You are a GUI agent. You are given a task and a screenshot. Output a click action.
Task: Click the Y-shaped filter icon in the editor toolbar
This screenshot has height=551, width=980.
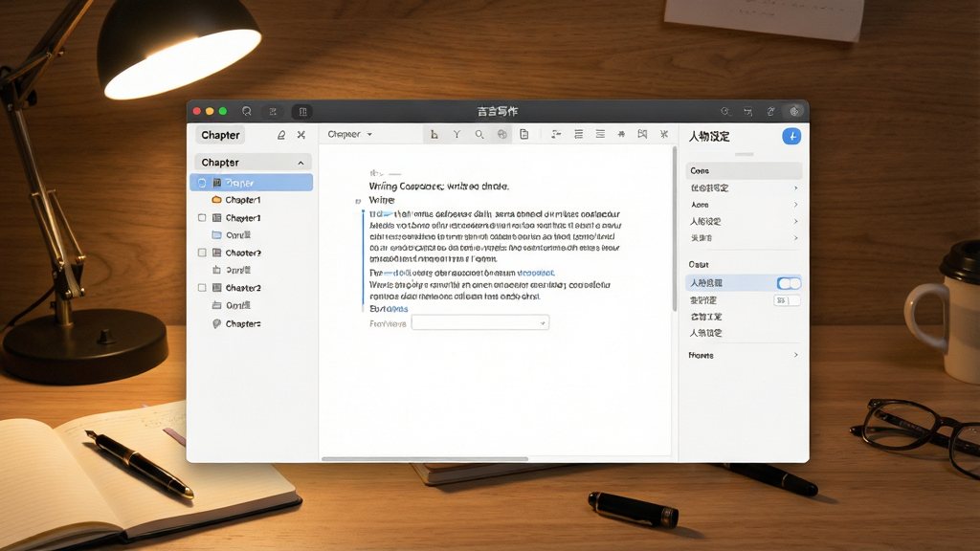click(457, 134)
